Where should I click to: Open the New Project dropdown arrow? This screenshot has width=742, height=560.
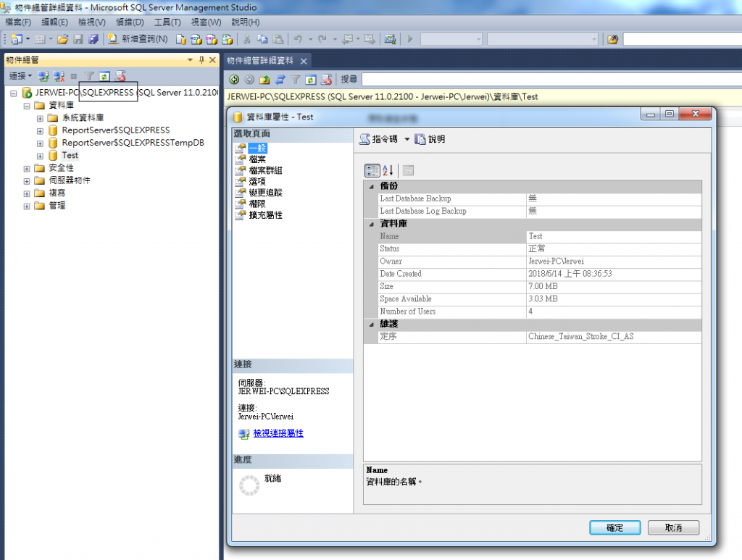pyautogui.click(x=28, y=39)
